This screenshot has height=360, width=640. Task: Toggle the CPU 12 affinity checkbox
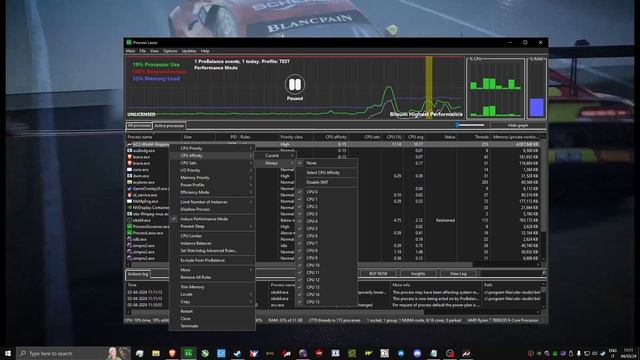[x=300, y=280]
